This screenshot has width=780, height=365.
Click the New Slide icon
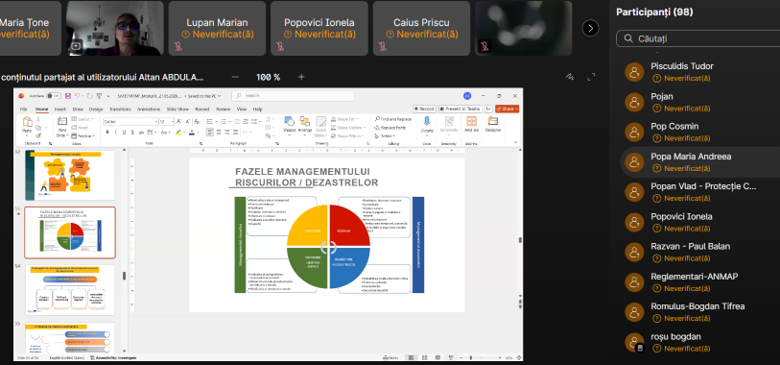click(x=62, y=121)
